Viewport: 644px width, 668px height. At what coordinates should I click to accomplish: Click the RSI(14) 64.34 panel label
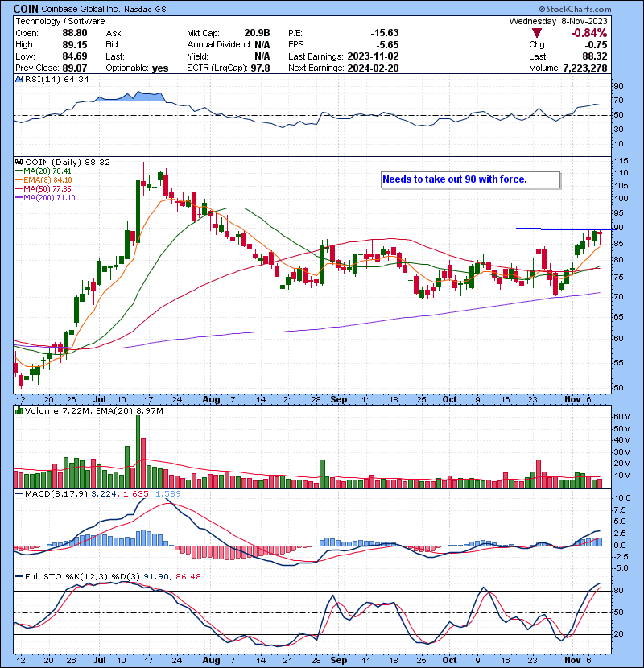coord(56,79)
